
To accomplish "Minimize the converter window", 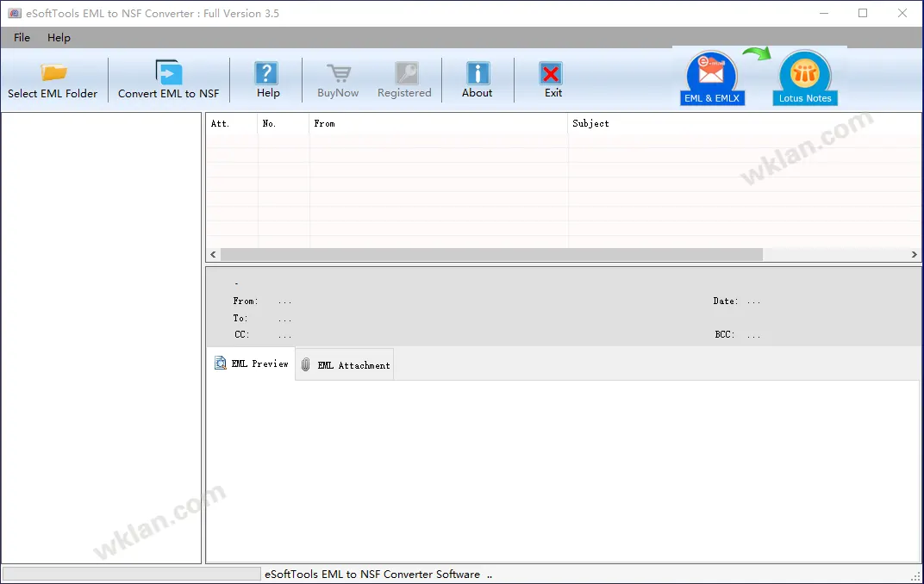I will [824, 13].
